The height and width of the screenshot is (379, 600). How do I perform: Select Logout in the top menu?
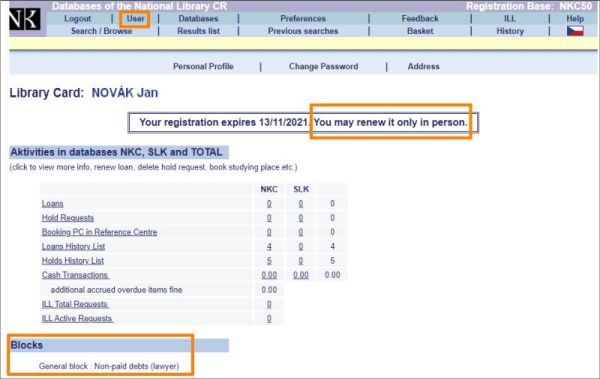78,18
